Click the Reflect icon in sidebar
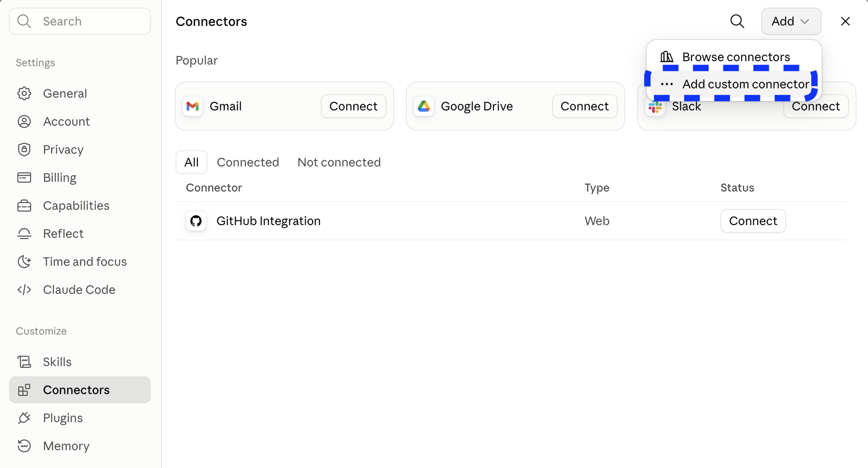Image resolution: width=868 pixels, height=468 pixels. point(24,234)
